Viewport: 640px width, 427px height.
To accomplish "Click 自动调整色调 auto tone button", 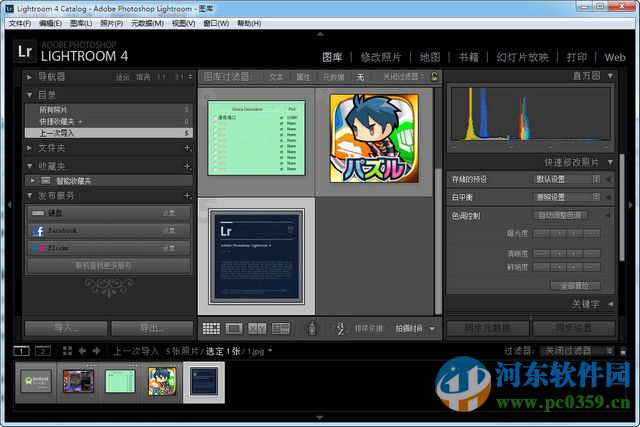I will tap(560, 215).
